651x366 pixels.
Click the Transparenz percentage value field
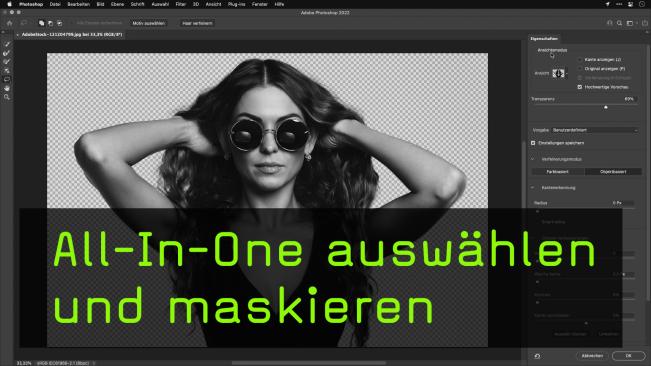[x=629, y=99]
